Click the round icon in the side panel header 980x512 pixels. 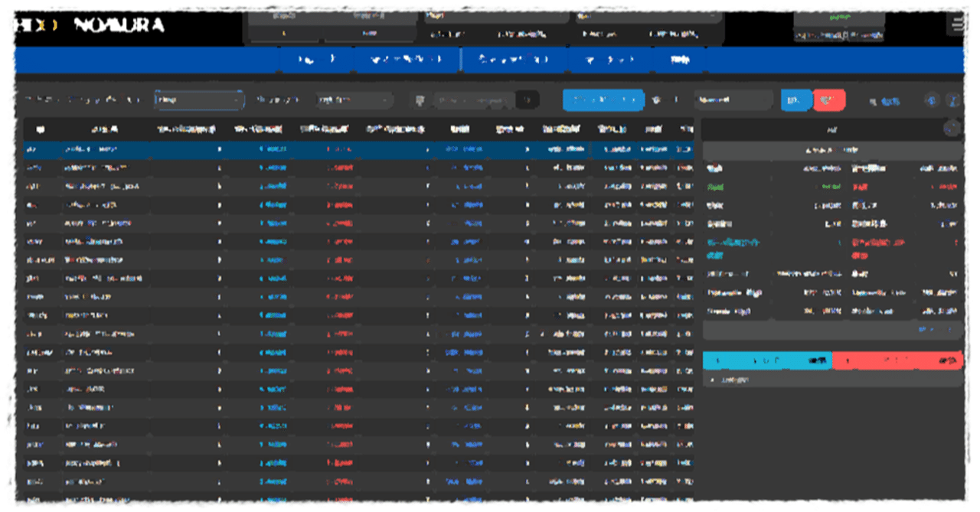952,129
